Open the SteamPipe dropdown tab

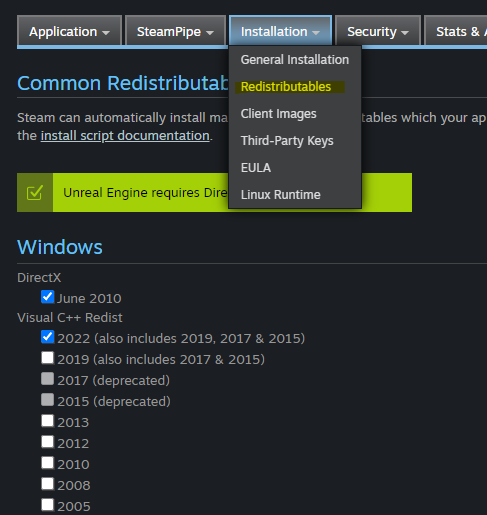175,31
